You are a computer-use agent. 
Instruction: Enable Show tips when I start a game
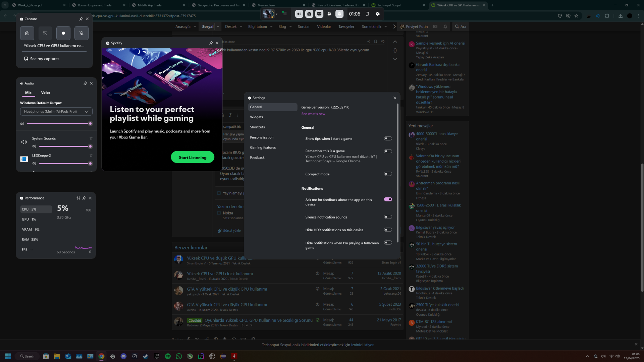tap(388, 138)
